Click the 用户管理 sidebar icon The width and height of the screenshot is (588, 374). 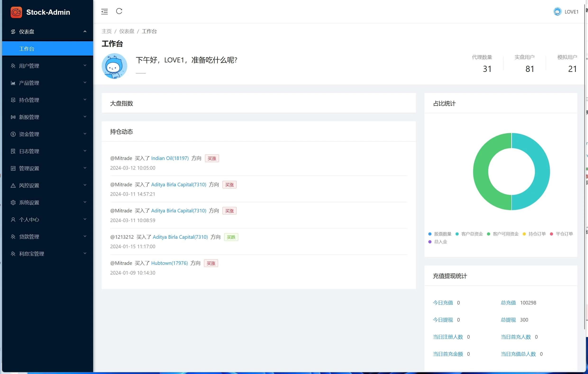click(13, 66)
